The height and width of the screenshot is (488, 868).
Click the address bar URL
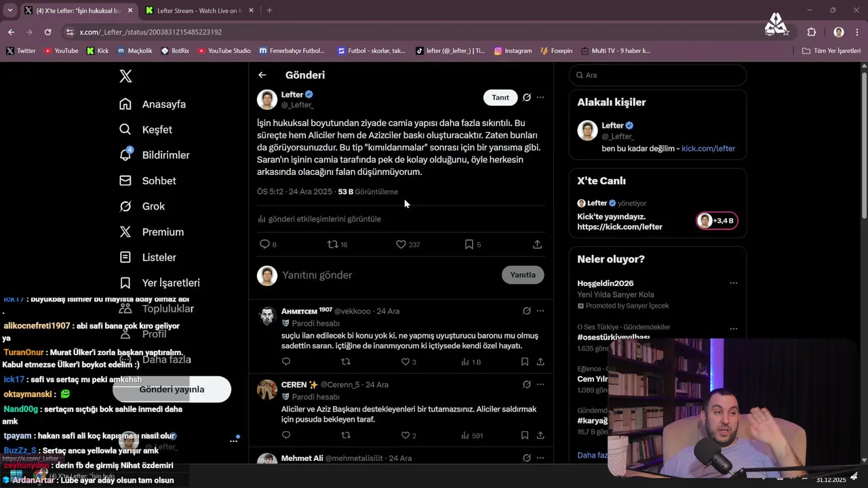pyautogui.click(x=151, y=32)
